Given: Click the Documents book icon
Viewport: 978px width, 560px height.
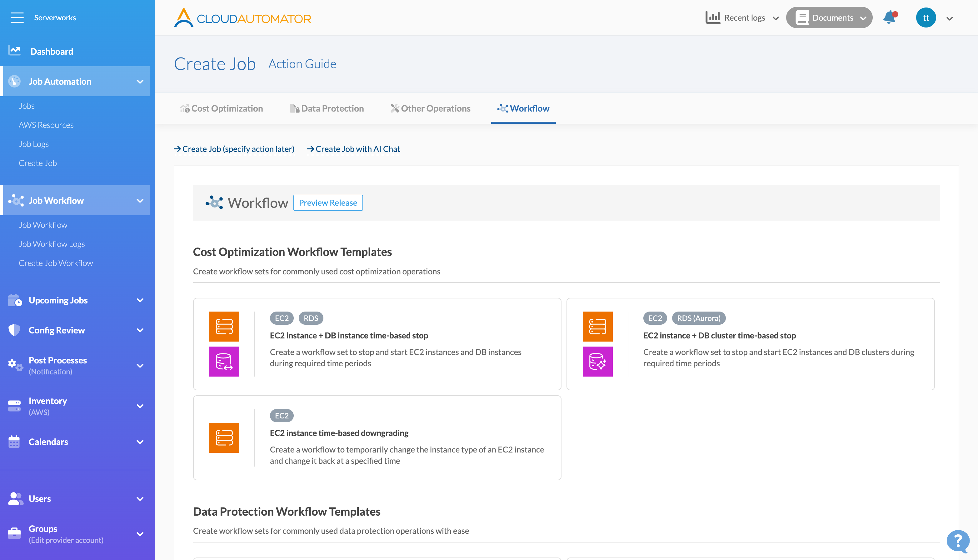Looking at the screenshot, I should click(802, 18).
